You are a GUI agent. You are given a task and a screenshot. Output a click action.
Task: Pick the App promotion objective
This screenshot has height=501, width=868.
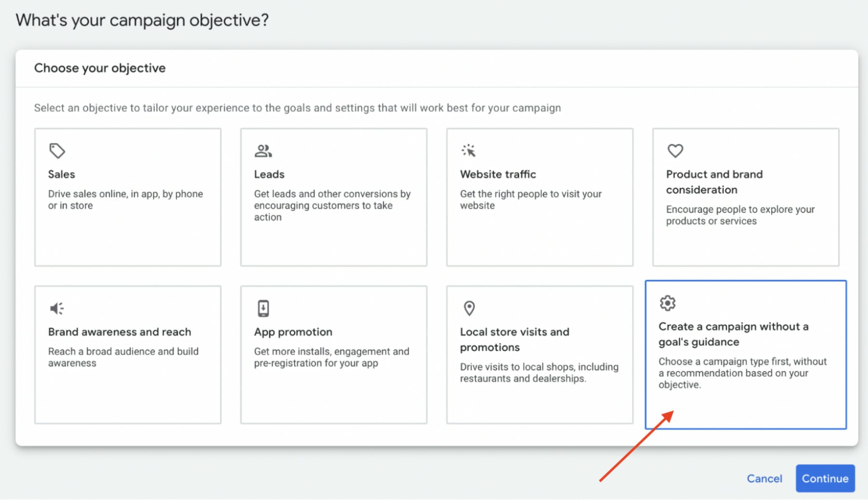click(x=333, y=354)
